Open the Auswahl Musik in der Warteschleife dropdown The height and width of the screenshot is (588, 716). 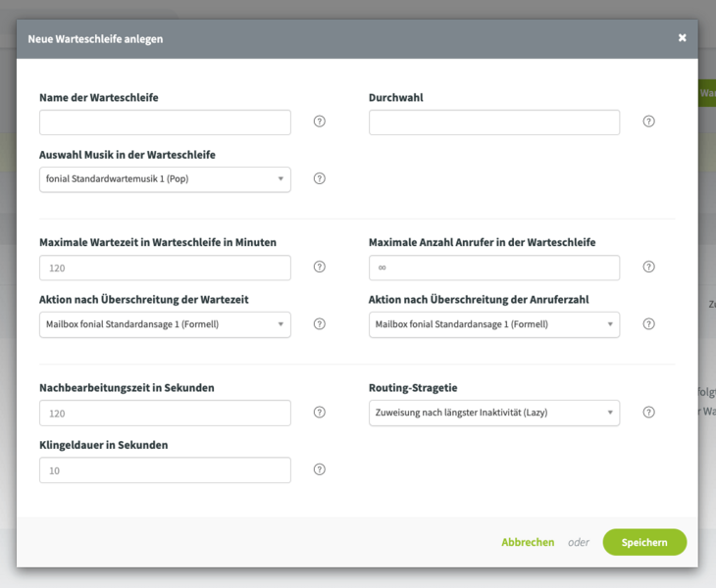click(x=165, y=179)
